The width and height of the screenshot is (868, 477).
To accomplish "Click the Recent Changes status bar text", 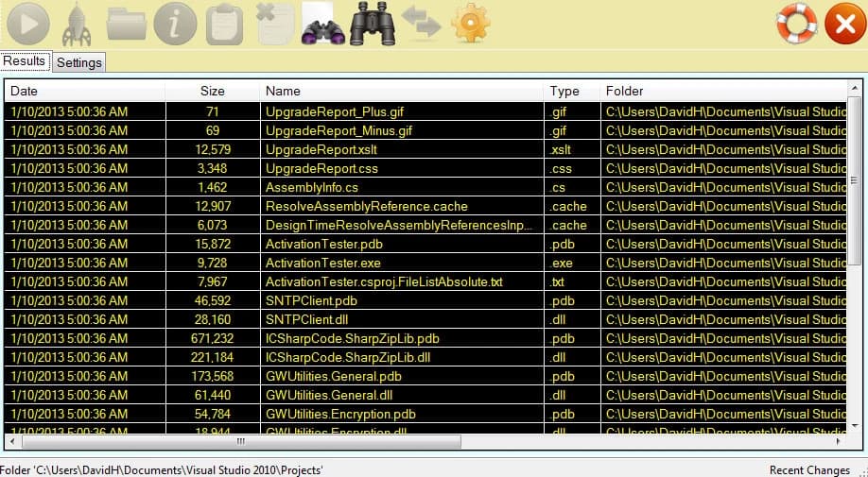I will [x=809, y=470].
